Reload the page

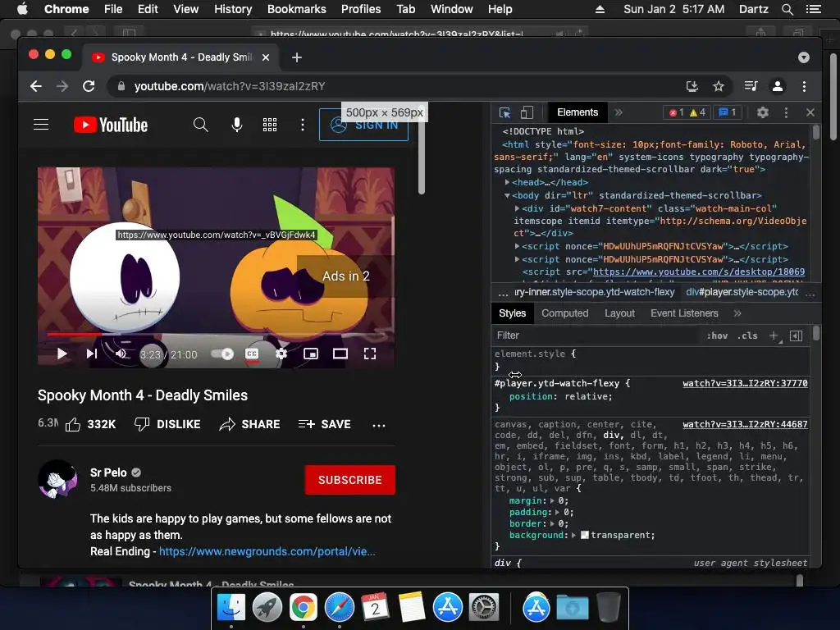[x=89, y=86]
